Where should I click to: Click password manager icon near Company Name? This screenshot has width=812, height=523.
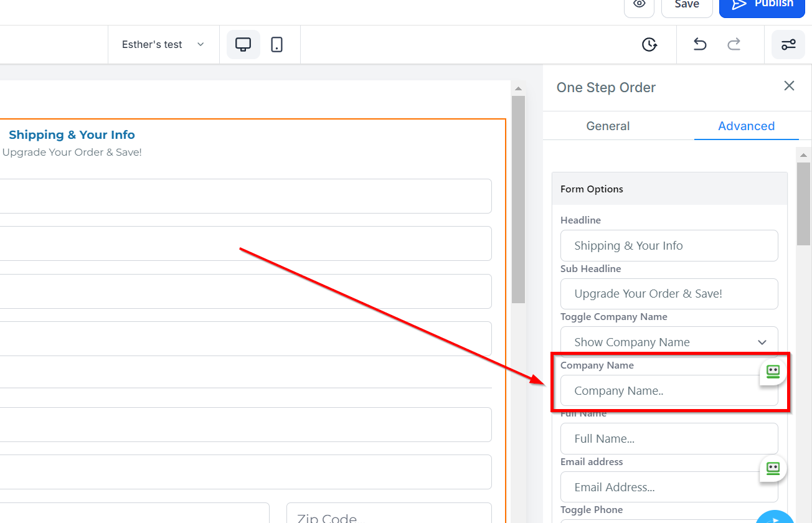pyautogui.click(x=773, y=372)
